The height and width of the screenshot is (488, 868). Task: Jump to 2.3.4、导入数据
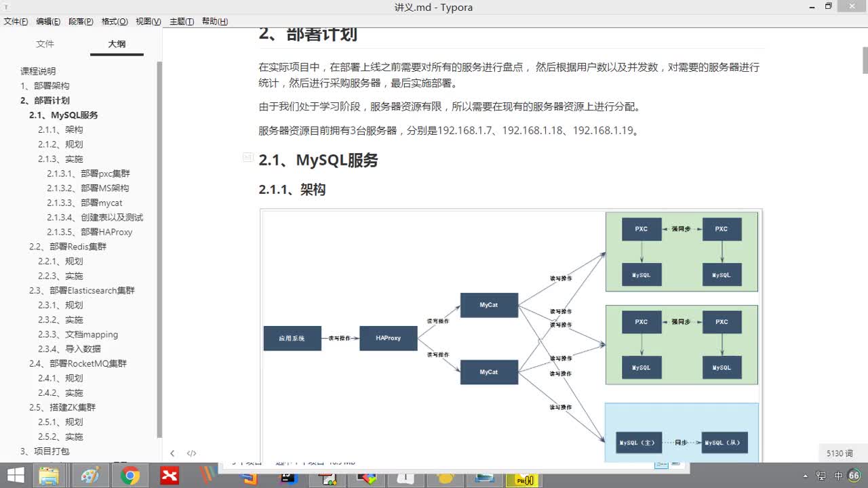pos(69,349)
